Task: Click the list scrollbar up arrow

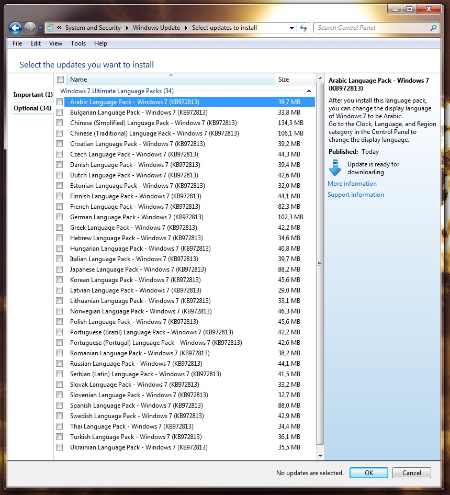Action: (320, 79)
